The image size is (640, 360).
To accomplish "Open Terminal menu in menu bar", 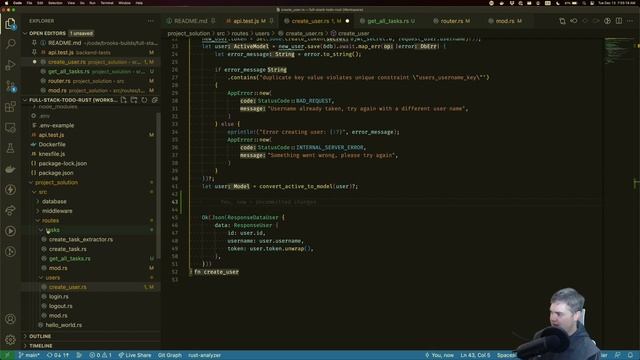I will point(107,3).
